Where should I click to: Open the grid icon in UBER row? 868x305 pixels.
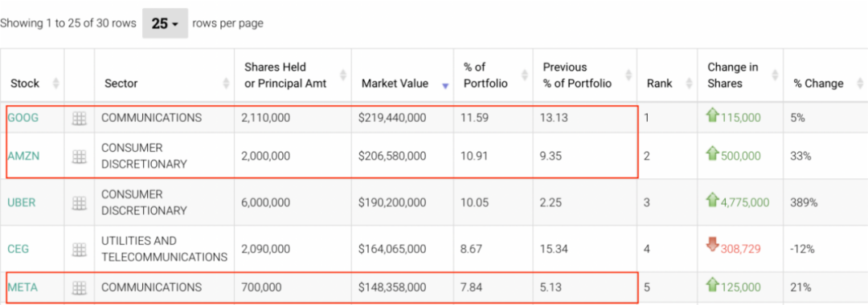pyautogui.click(x=80, y=203)
